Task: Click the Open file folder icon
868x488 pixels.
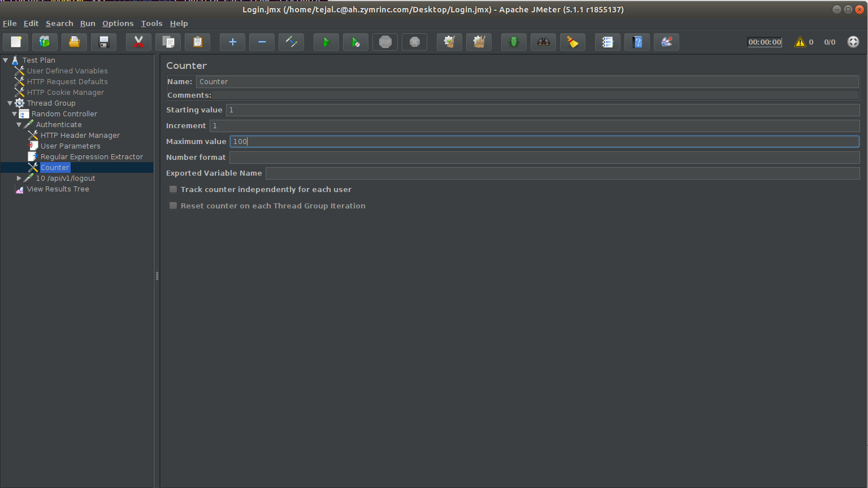Action: [x=74, y=42]
